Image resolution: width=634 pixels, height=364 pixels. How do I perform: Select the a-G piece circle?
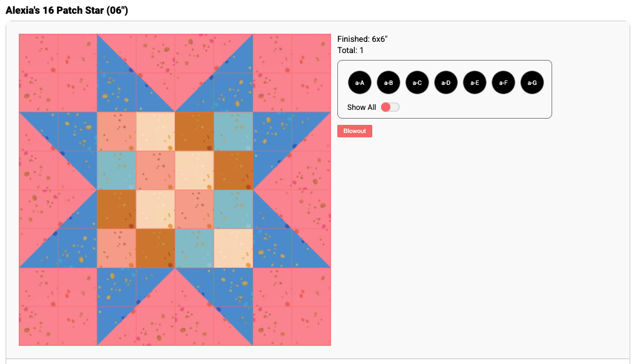pos(532,82)
